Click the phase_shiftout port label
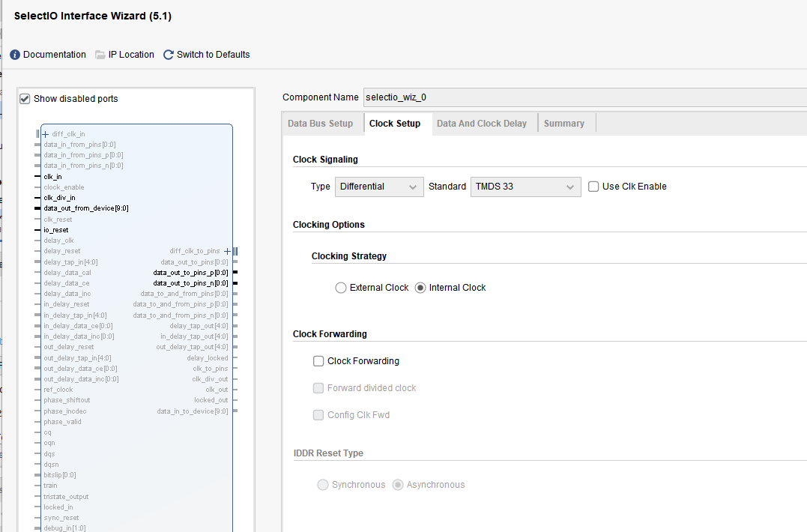 point(67,400)
